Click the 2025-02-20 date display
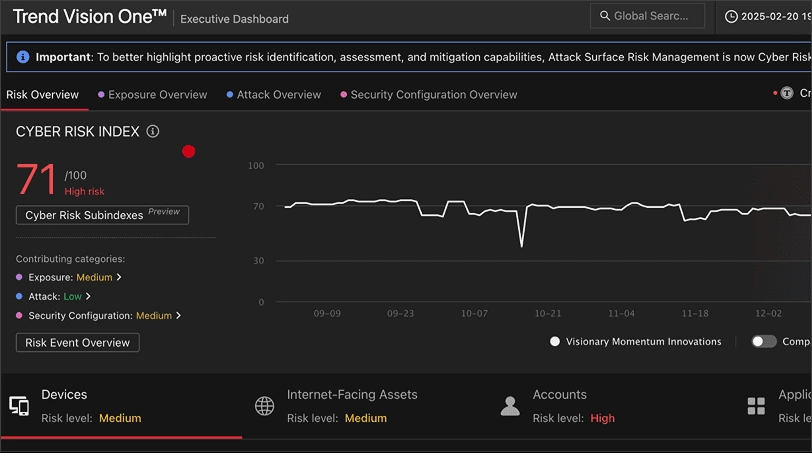Viewport: 812px width, 453px height. pos(775,17)
